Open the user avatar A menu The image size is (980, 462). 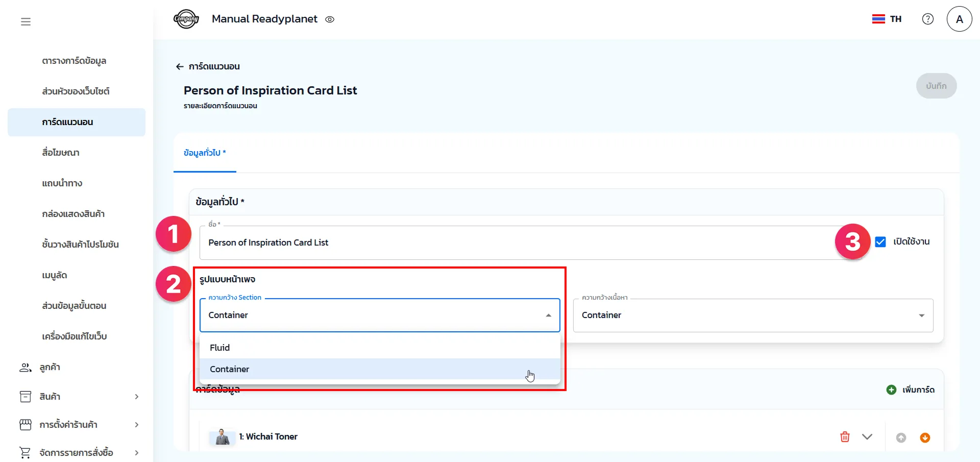(959, 19)
